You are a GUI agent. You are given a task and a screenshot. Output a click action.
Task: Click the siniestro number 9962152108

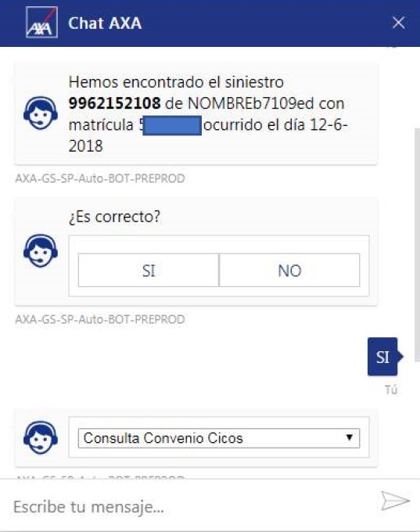tap(115, 103)
